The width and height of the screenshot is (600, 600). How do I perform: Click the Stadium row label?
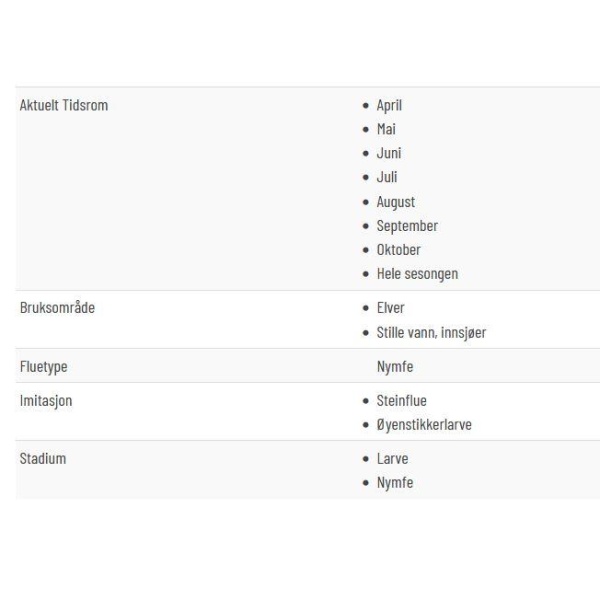[43, 459]
